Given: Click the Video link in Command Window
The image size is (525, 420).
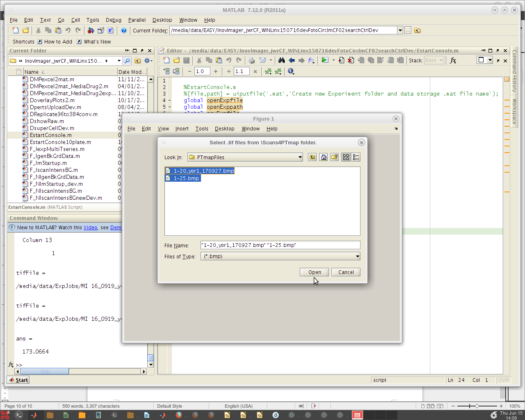Looking at the screenshot, I should 90,228.
